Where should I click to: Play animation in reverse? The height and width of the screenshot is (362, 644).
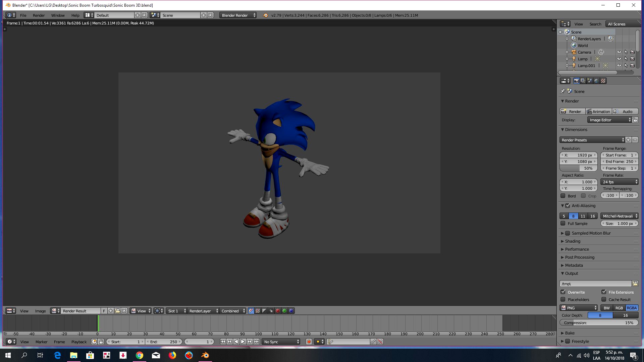236,342
